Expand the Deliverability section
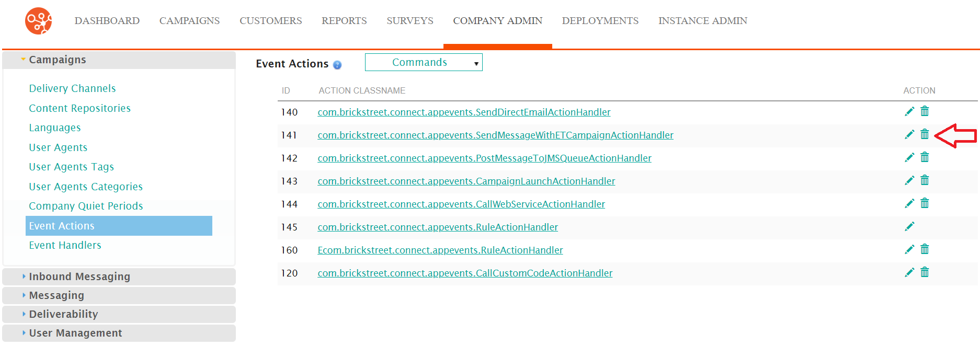Viewport: 980px width, 346px height. tap(119, 314)
